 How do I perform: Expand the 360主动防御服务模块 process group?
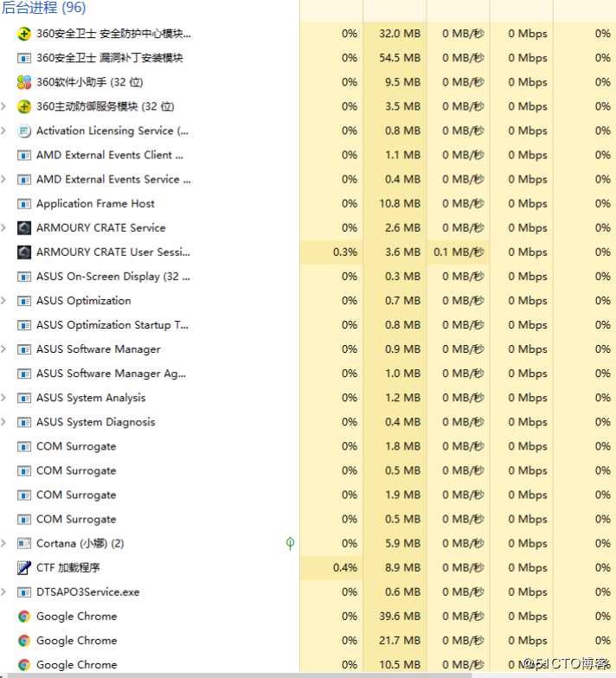coord(3,106)
